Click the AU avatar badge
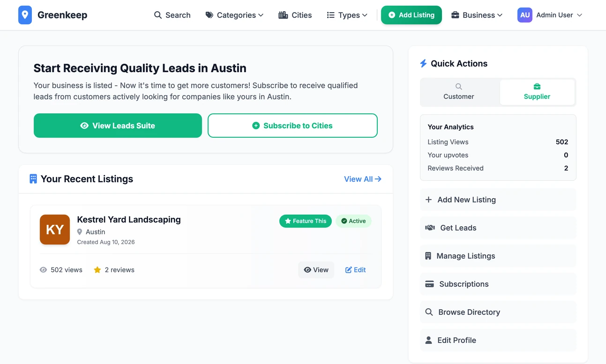The width and height of the screenshot is (606, 364). coord(525,15)
